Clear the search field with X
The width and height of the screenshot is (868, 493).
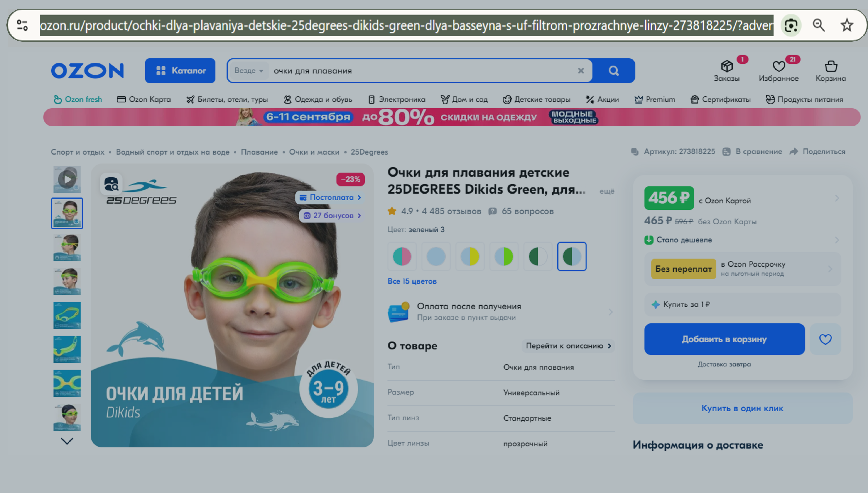581,70
